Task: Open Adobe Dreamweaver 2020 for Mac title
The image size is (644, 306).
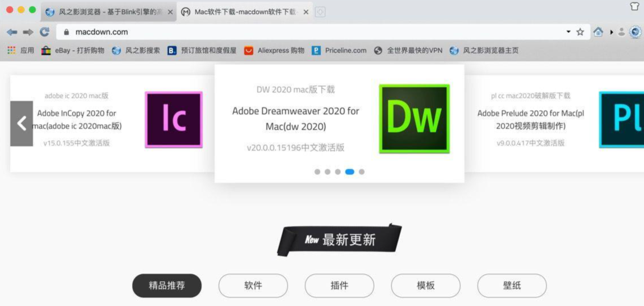Action: pyautogui.click(x=296, y=119)
